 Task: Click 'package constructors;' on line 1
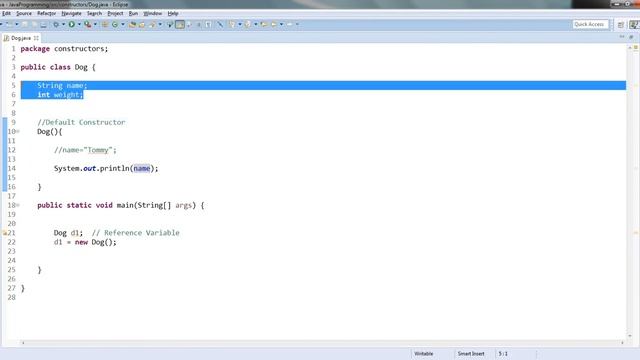coord(64,49)
